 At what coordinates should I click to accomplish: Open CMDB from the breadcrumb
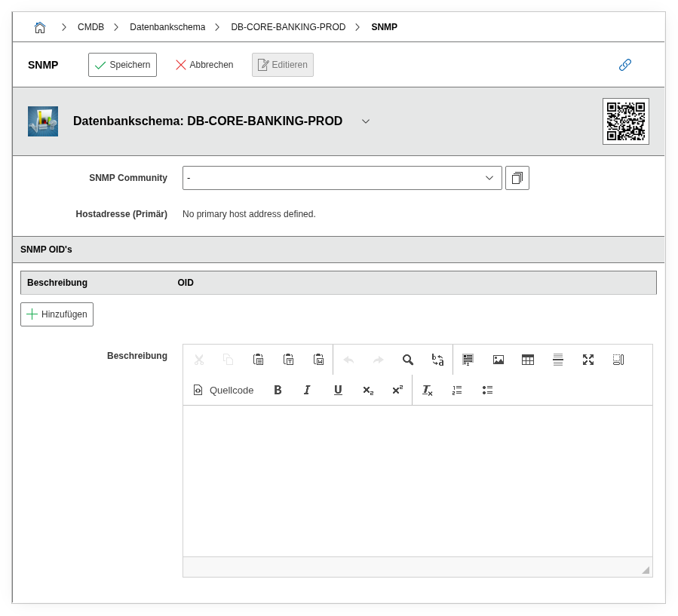click(91, 26)
